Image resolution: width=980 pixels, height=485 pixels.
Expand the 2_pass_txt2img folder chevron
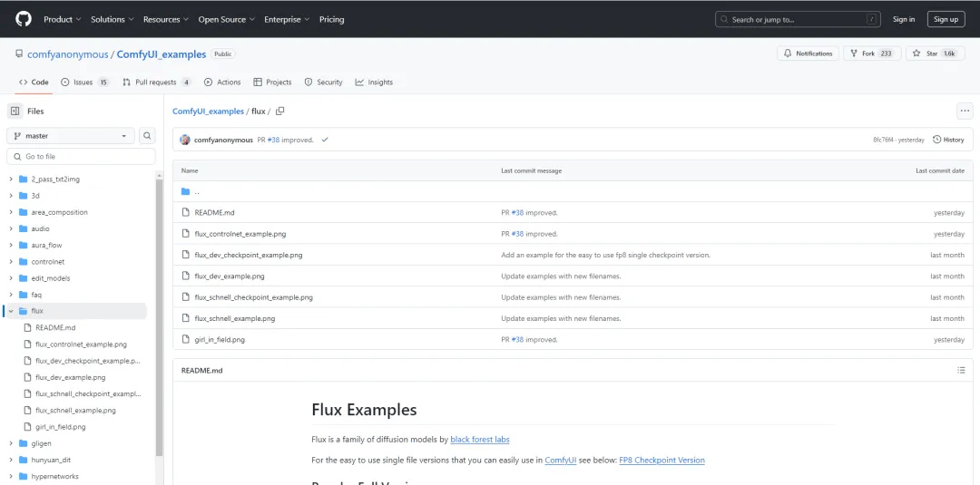pos(11,179)
